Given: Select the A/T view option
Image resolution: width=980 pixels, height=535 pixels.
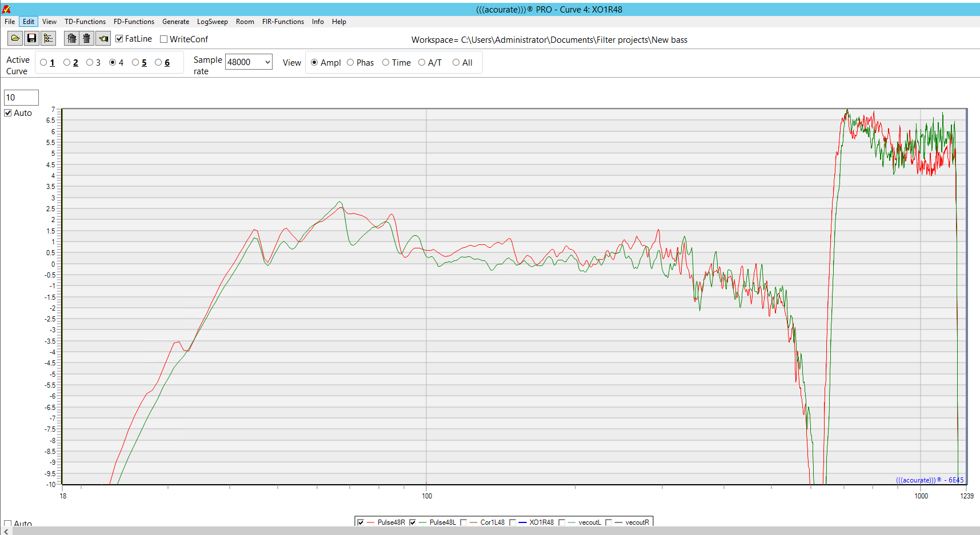Looking at the screenshot, I should [422, 63].
